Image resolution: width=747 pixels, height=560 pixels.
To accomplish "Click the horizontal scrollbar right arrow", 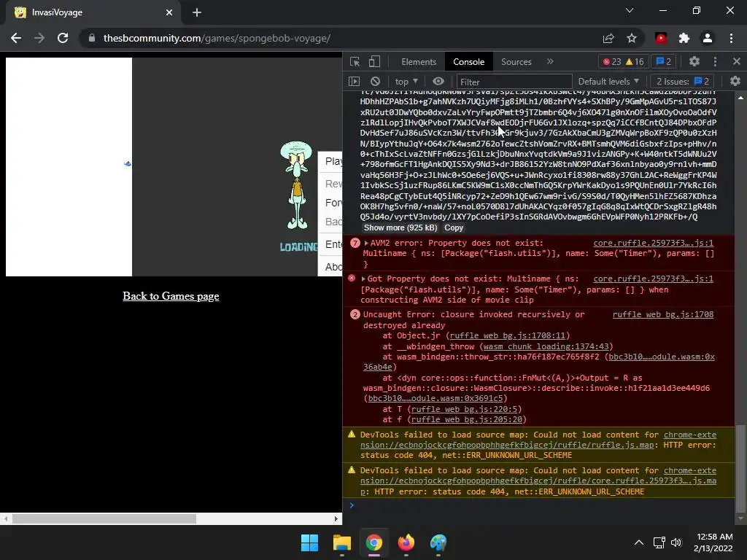I will pos(336,518).
